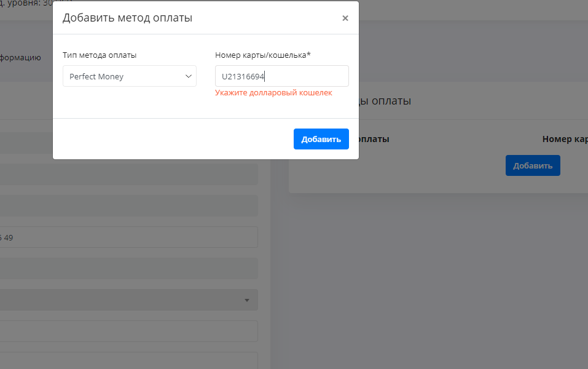588x369 pixels.
Task: Click the empty input below the triangle-arrow select
Action: click(x=129, y=331)
